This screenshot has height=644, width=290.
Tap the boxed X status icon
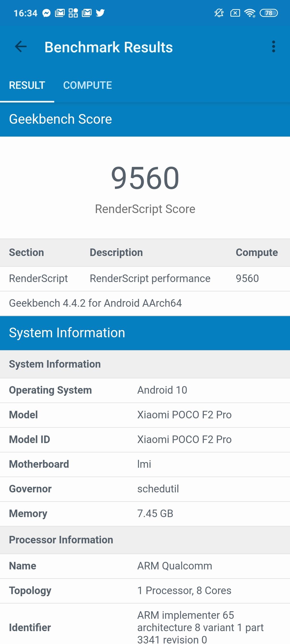(235, 13)
